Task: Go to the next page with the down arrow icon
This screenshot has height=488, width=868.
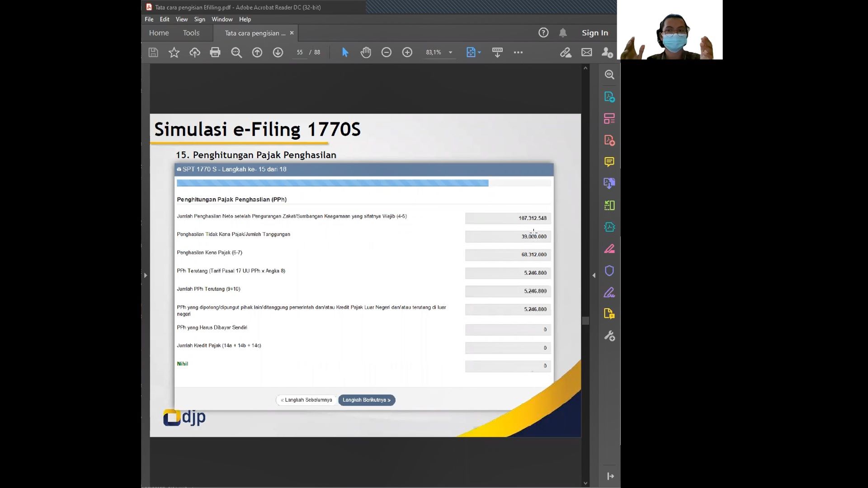Action: tap(278, 52)
